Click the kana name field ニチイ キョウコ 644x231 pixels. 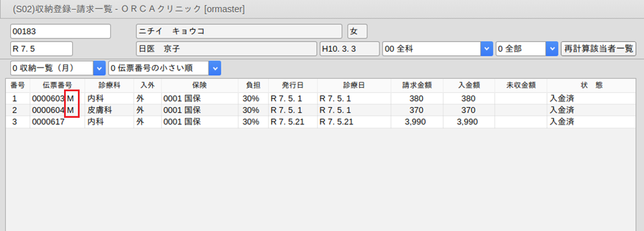click(x=238, y=31)
